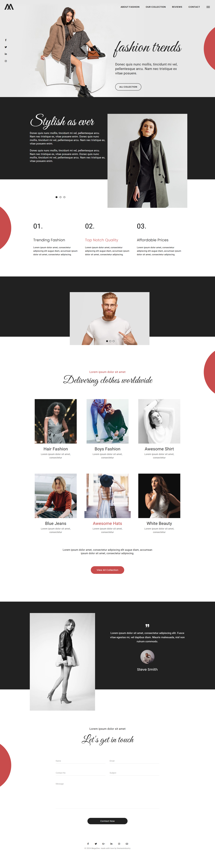Go to About Fashion nav item
The height and width of the screenshot is (868, 215).
[130, 7]
